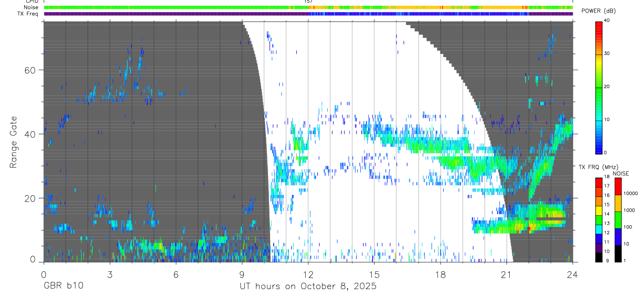Click the 10000 label on noise legend

[x=631, y=194]
